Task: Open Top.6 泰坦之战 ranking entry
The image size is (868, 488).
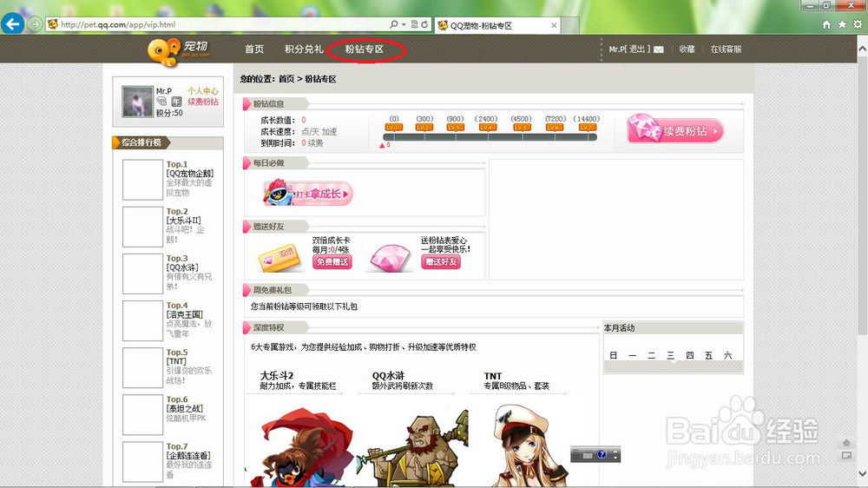Action: coord(186,409)
